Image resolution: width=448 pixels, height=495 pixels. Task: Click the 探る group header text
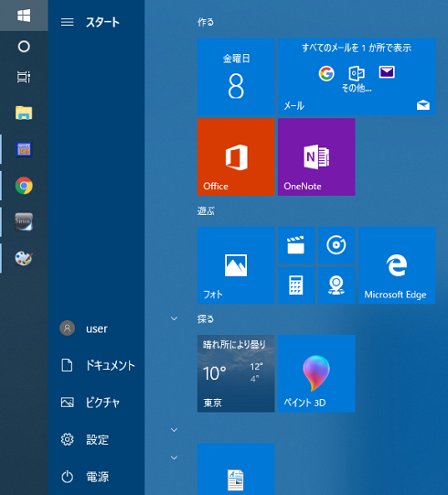click(x=206, y=318)
